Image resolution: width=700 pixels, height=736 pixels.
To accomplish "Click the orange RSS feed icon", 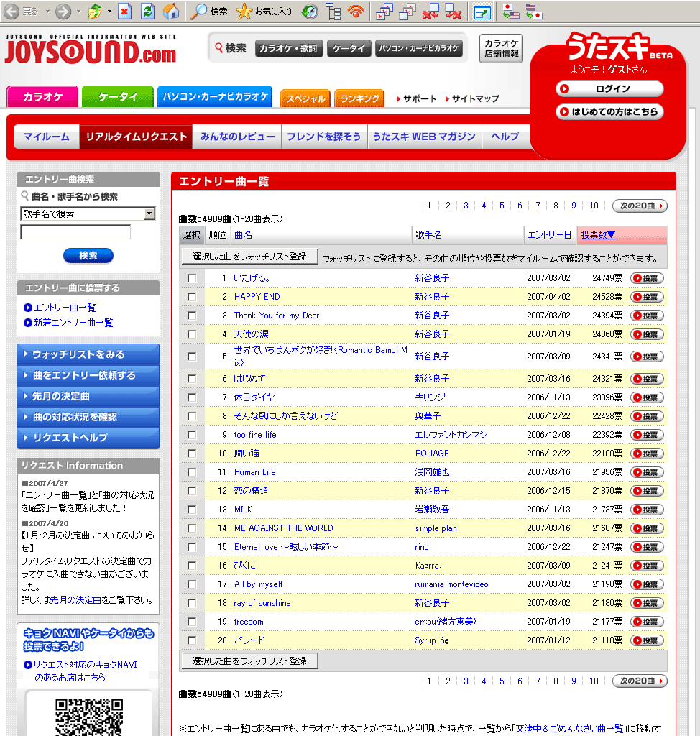I will (x=356, y=11).
